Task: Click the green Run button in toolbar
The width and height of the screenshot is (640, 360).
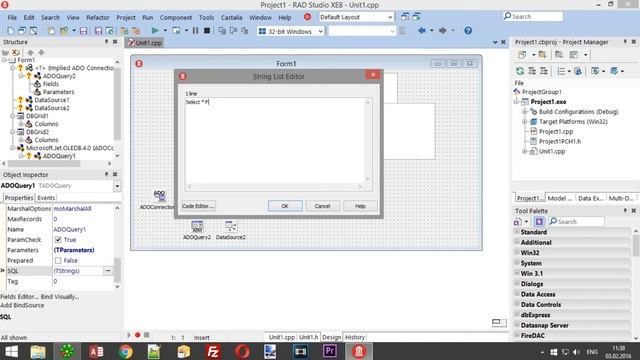Action: 155,31
